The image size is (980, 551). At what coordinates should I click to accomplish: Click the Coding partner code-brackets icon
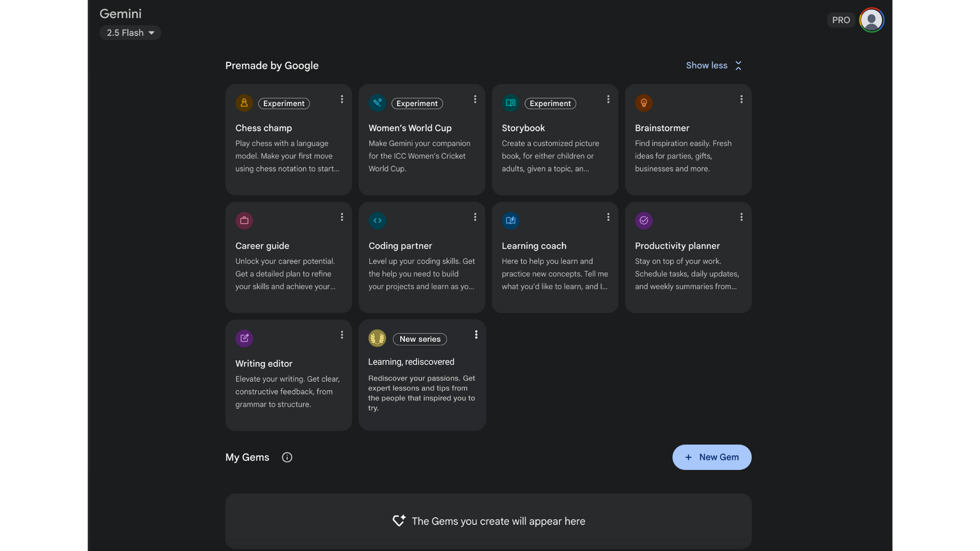377,221
